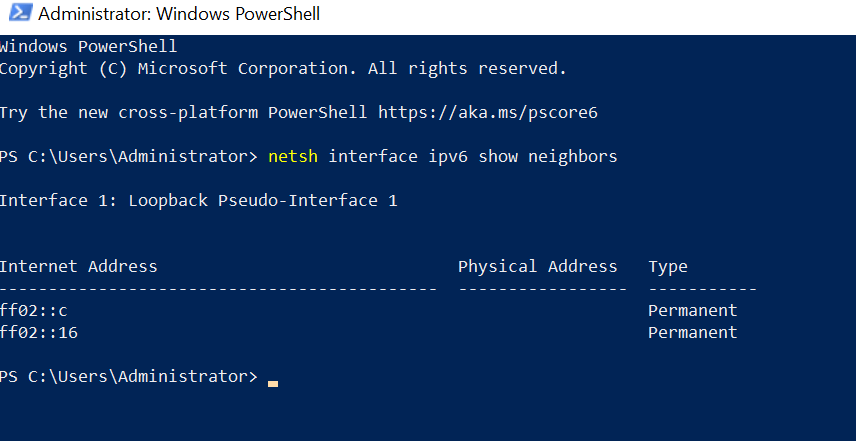Click the 'Windows PowerShell' banner line
The height and width of the screenshot is (441, 856).
click(x=88, y=47)
